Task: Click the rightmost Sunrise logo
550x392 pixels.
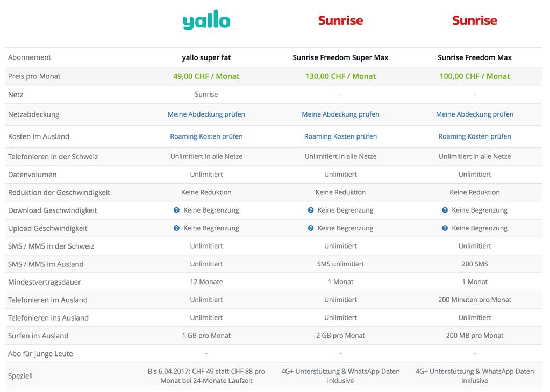Action: click(475, 20)
